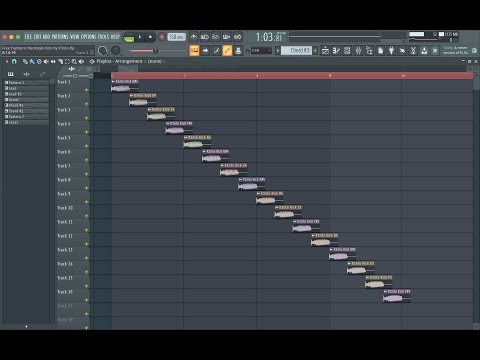Show audio clips via the waveform icon
The width and height of the screenshot is (480, 360).
[27, 74]
